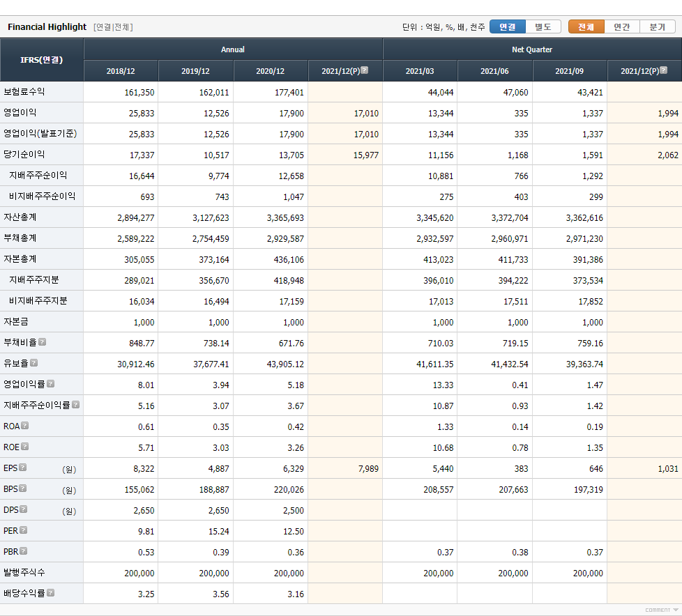
Task: Click the value 161,350 in 보험료수익 row
Action: click(139, 93)
